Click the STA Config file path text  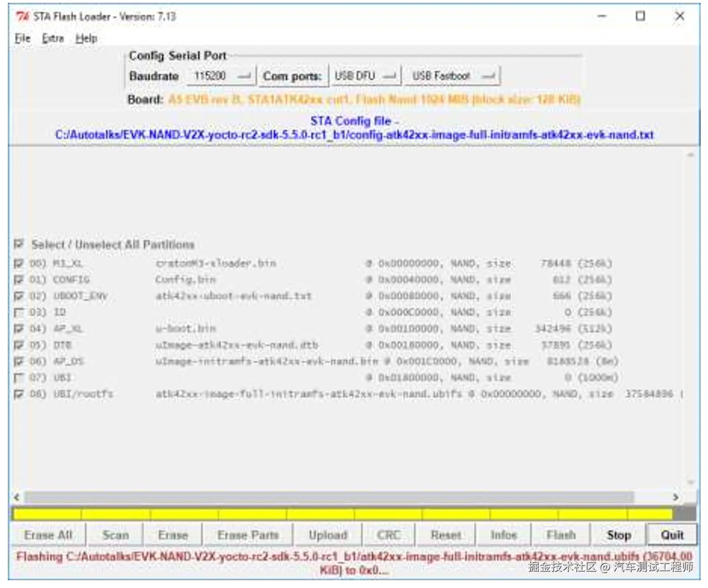(x=354, y=135)
